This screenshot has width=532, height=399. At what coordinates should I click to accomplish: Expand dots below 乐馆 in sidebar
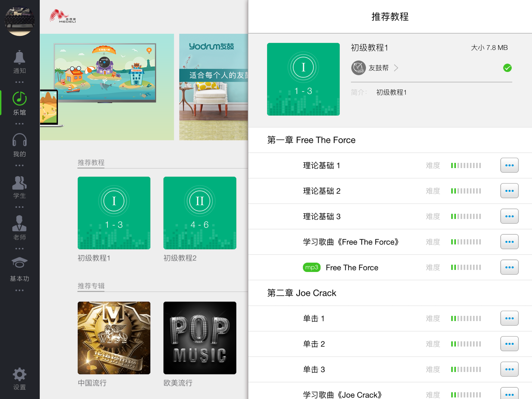coord(19,124)
